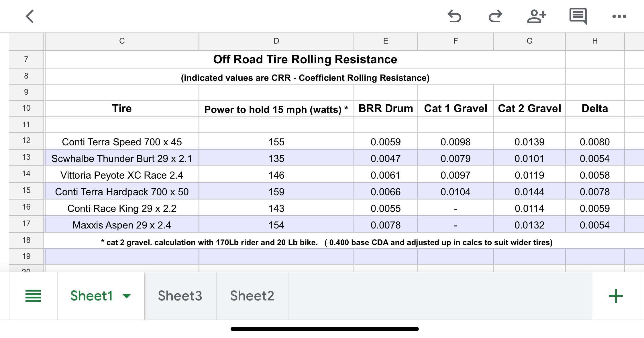Open the all sheets list icon
The width and height of the screenshot is (644, 338).
coord(33,296)
